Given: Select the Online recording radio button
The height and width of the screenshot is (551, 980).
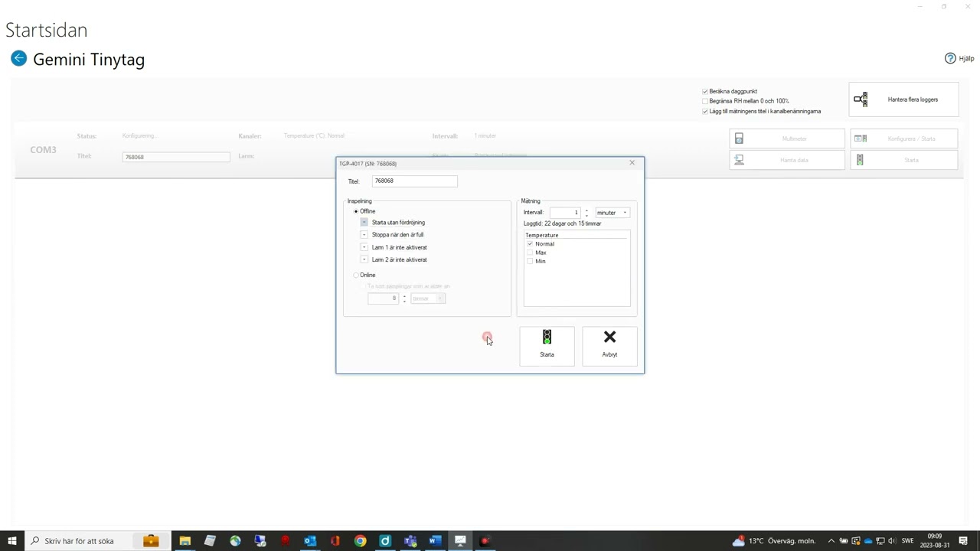Looking at the screenshot, I should click(356, 275).
